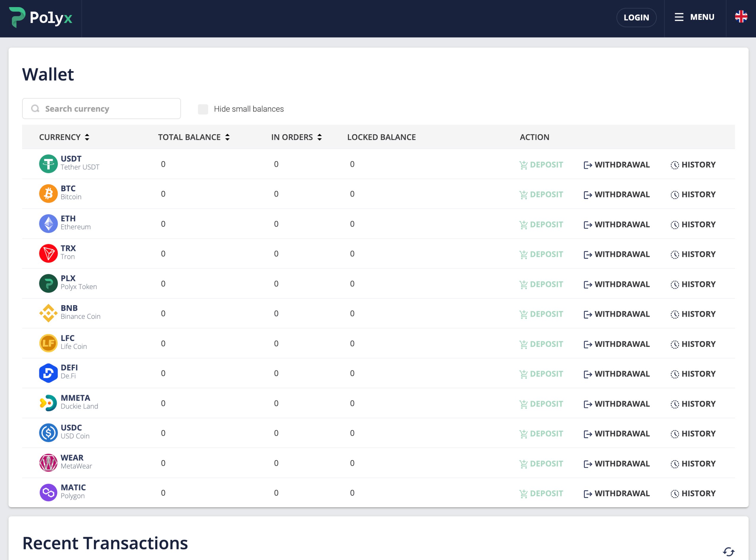Open HISTORY for the BNB row
This screenshot has height=560, width=756.
point(693,314)
